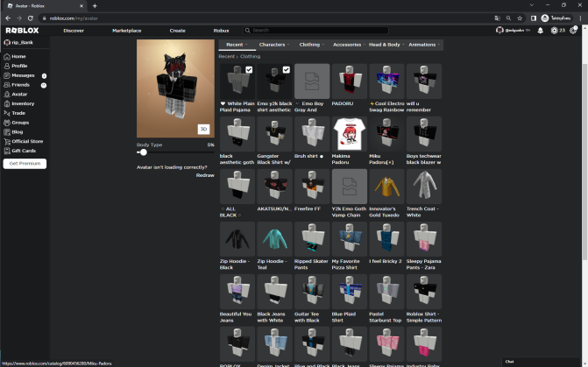Bookmark this page with the star icon
This screenshot has height=367, width=588.
click(x=520, y=18)
